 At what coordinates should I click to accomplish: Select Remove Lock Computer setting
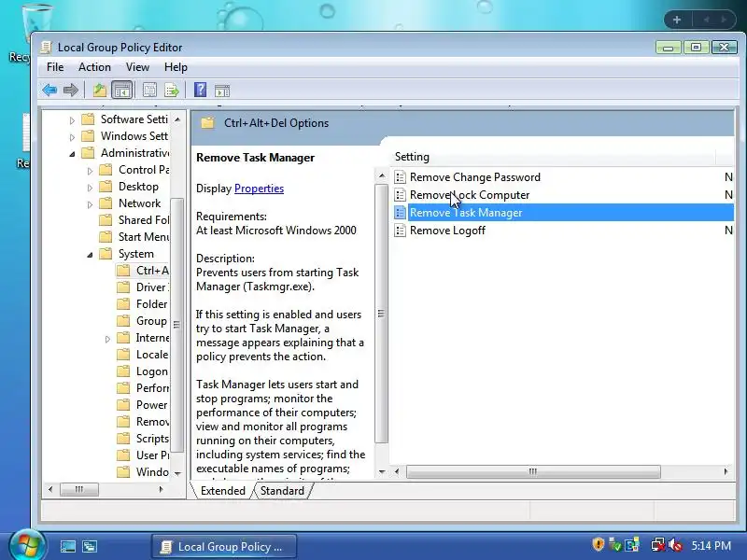point(470,195)
